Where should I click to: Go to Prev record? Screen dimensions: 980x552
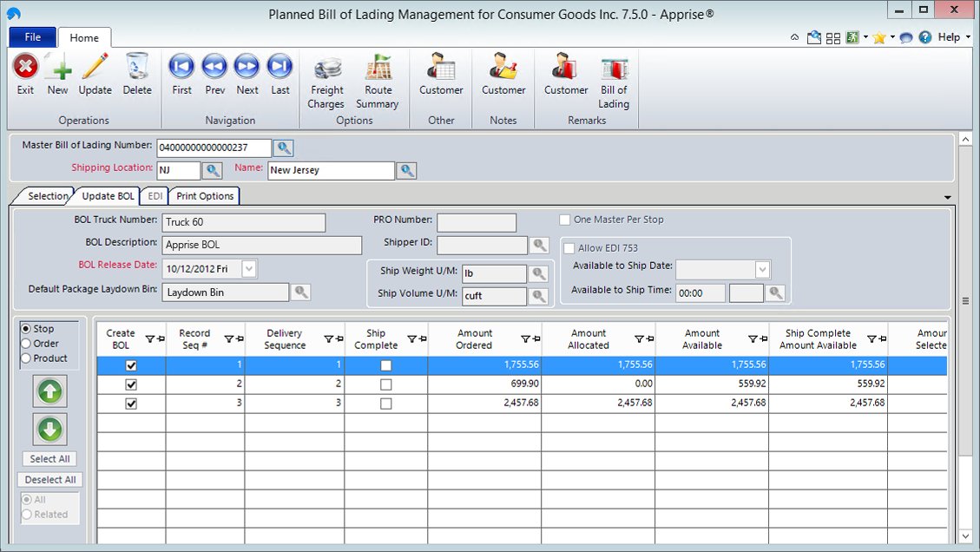214,66
